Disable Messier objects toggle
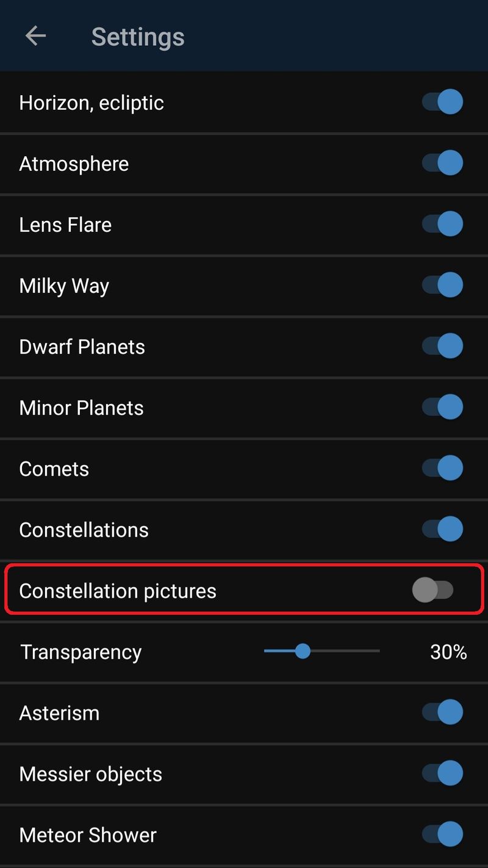Image resolution: width=488 pixels, height=868 pixels. pyautogui.click(x=442, y=773)
